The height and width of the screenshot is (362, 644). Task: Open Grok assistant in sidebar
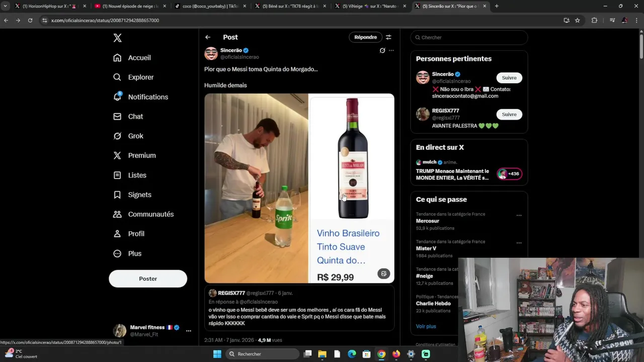(129, 136)
